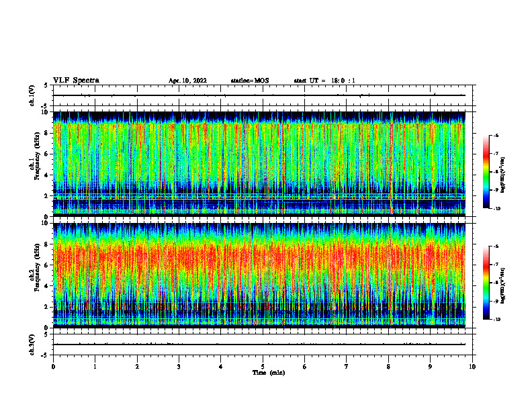Click time axis tick label "6"

coord(305,367)
